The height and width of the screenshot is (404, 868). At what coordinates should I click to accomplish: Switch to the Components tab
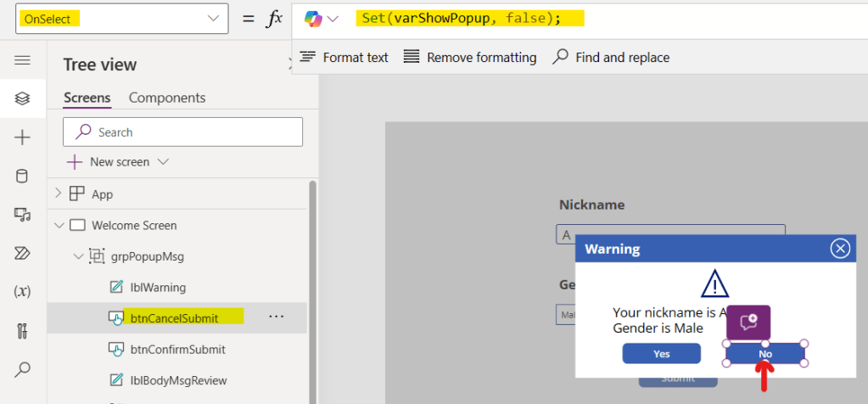pyautogui.click(x=167, y=98)
